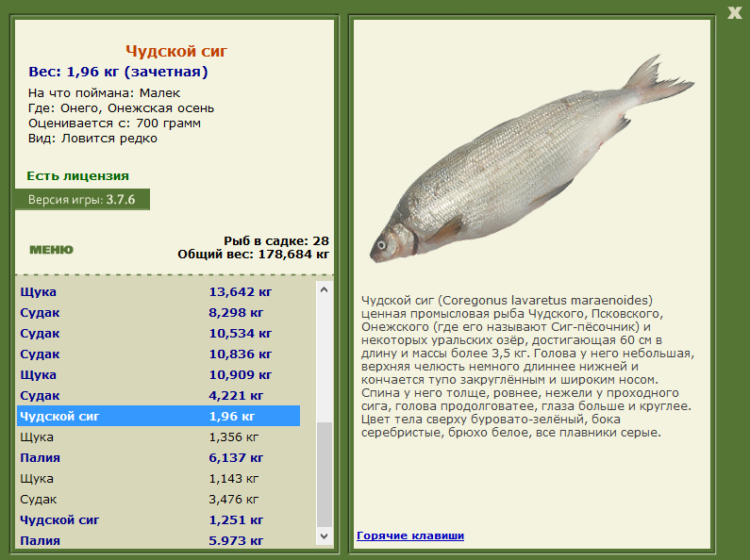Close the fish details window
This screenshot has width=750, height=560.
(734, 12)
